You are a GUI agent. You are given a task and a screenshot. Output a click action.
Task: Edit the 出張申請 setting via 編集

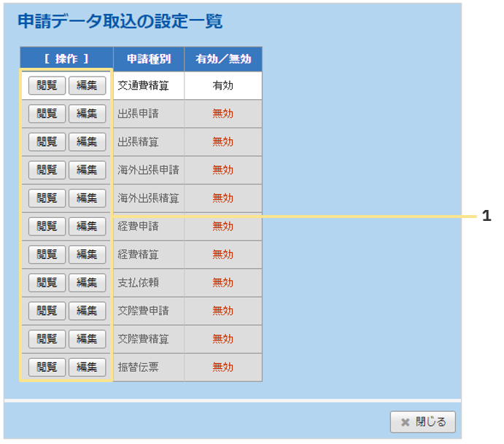[87, 114]
